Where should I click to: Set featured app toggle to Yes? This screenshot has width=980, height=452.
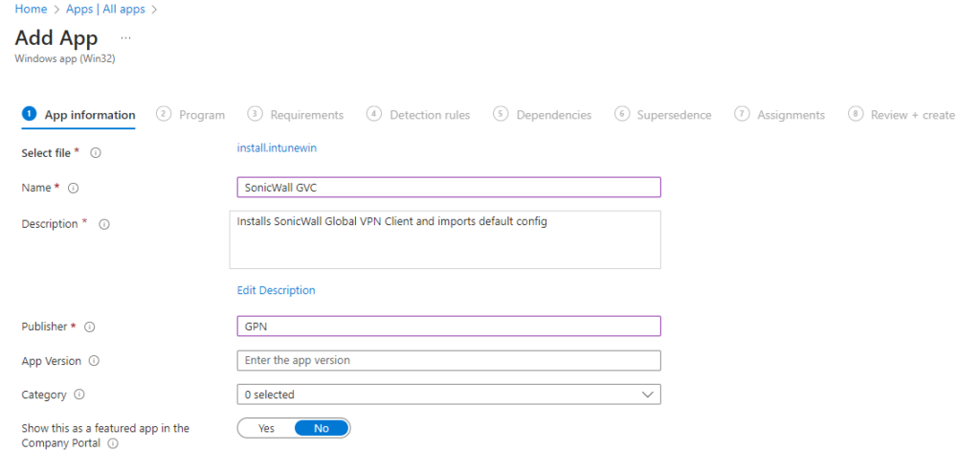coord(266,428)
